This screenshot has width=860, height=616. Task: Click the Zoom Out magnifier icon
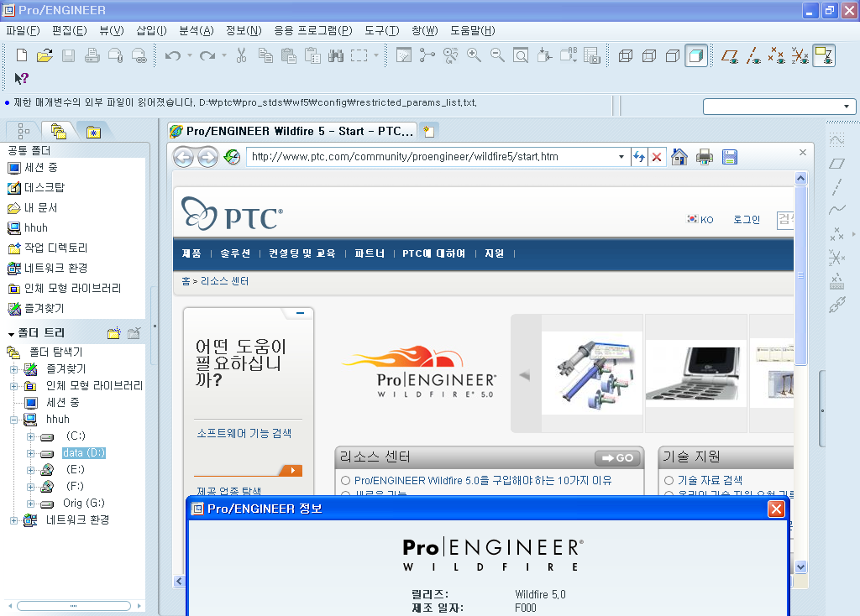497,55
